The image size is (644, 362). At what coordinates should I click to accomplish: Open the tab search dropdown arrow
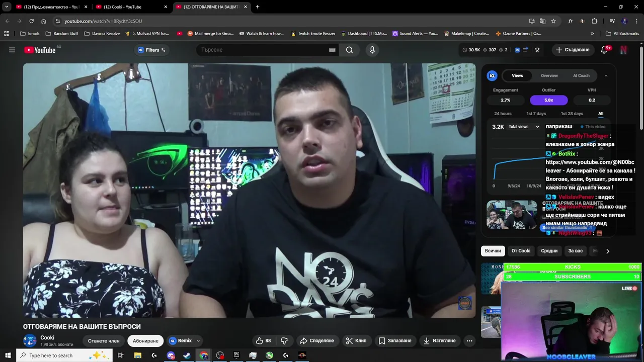(7, 7)
